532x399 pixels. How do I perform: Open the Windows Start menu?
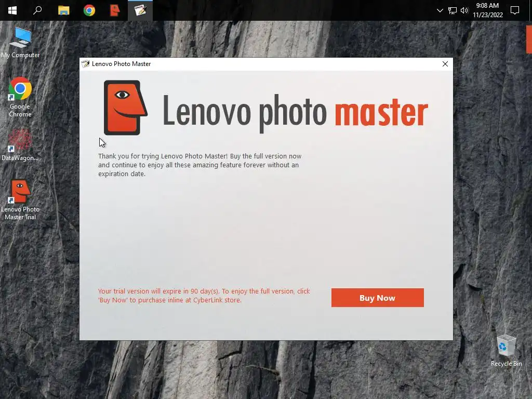click(x=12, y=10)
